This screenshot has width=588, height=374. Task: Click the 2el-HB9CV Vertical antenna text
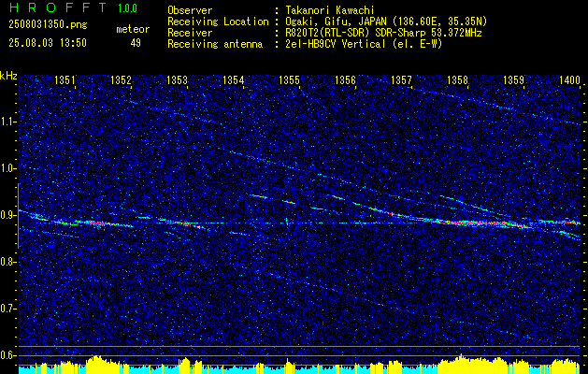tap(365, 44)
